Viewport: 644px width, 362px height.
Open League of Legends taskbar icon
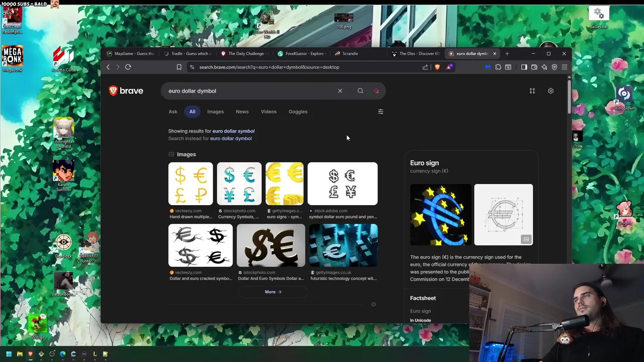pos(95,354)
